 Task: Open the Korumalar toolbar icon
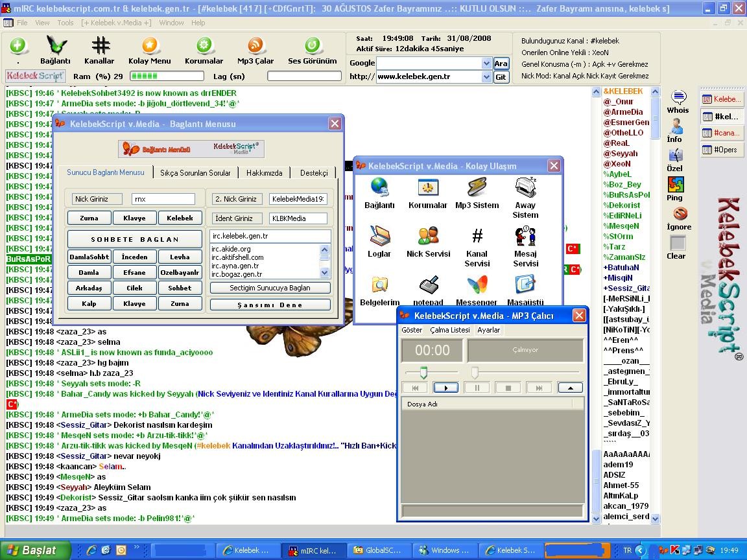[204, 47]
